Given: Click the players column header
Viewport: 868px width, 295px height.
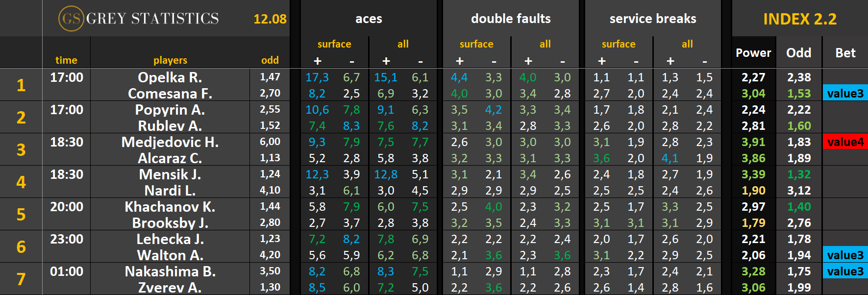Looking at the screenshot, I should tap(170, 60).
